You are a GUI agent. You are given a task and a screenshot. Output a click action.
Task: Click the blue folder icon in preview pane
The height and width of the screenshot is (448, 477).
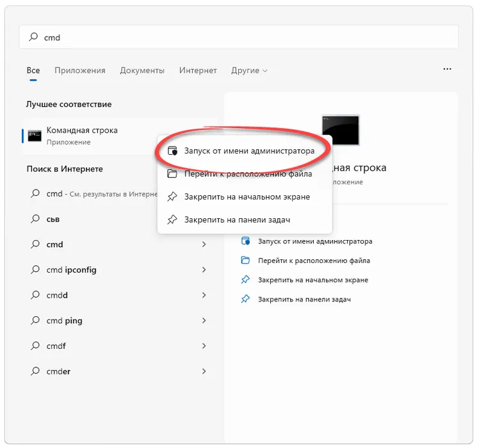(x=245, y=260)
